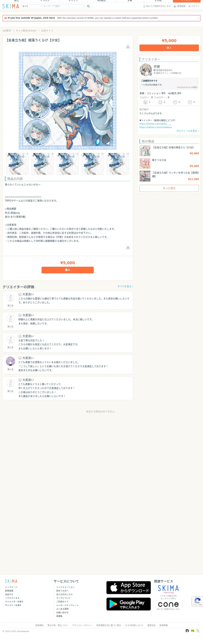The image size is (203, 644).
Task: Open the main character illustration
Action: 68,101
